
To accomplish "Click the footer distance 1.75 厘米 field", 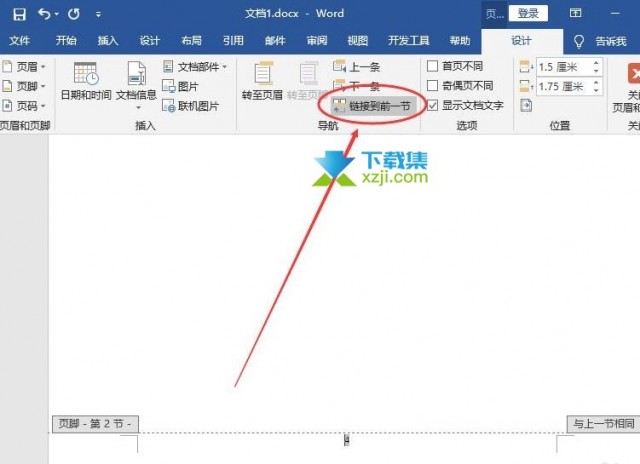I will click(563, 87).
